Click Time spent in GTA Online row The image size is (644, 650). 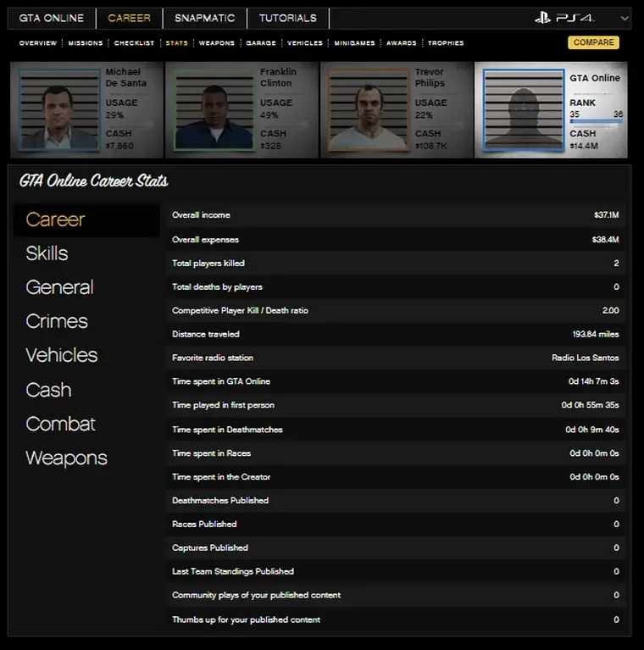(396, 381)
